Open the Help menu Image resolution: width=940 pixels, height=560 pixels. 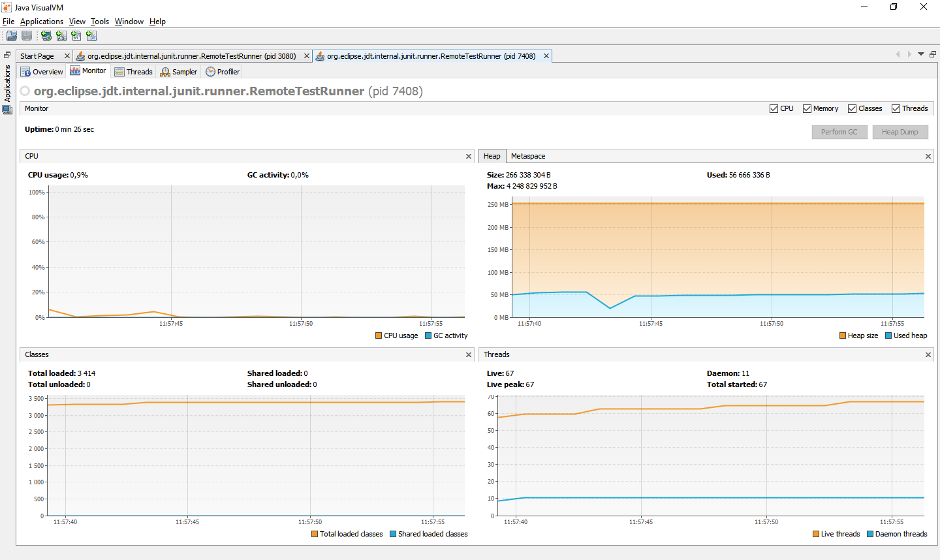coord(157,22)
